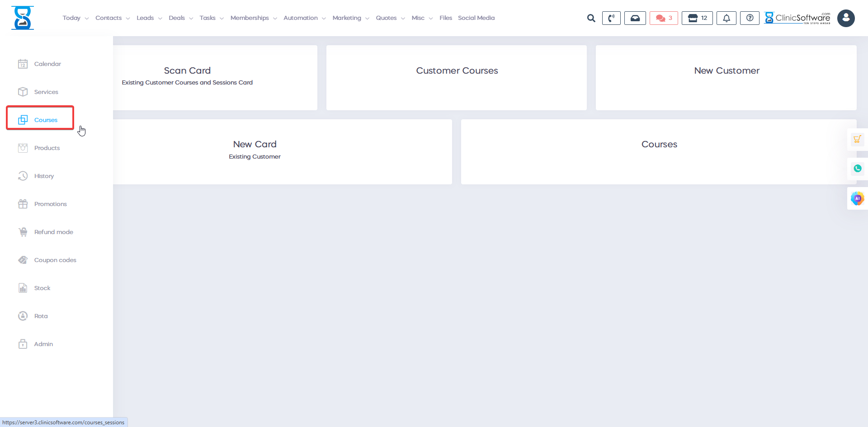Open the store icon with 12 badge
Viewport: 868px width, 427px height.
point(697,18)
